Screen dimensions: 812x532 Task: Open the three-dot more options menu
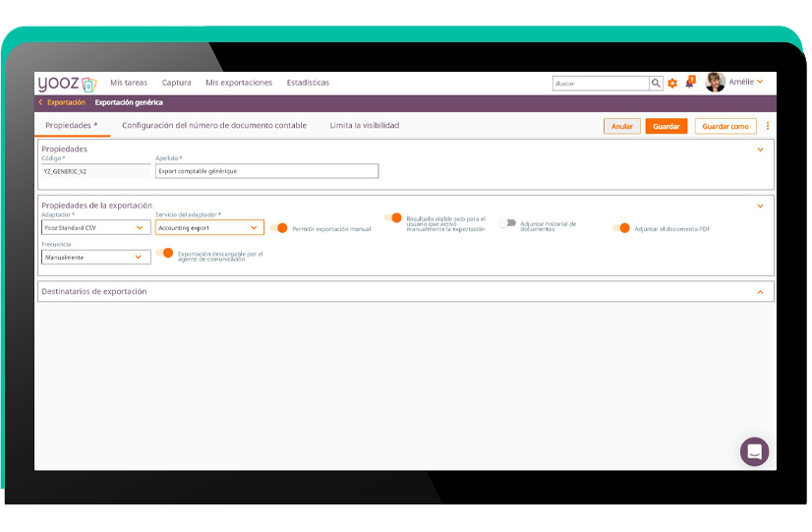tap(768, 126)
